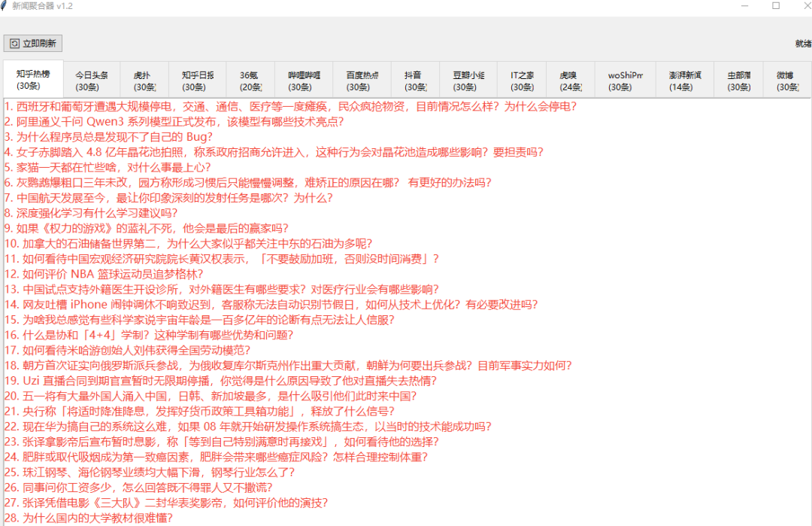This screenshot has width=812, height=526.
Task: Open item 12 about NBA 追梦格林
Action: coord(104,274)
